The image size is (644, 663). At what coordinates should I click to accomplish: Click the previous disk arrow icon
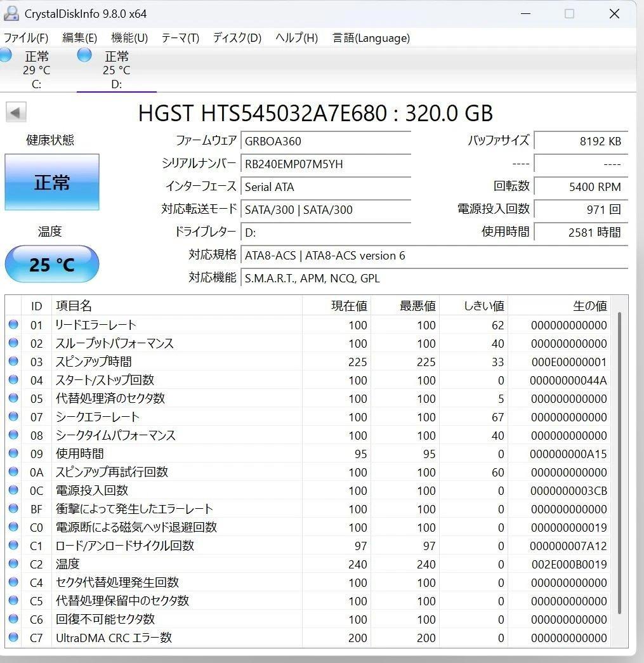coord(16,112)
